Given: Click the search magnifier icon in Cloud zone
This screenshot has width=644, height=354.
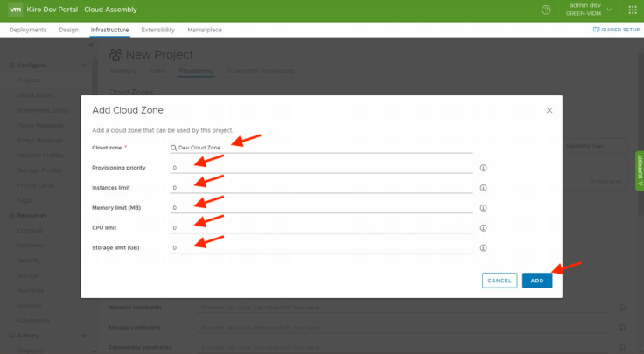Looking at the screenshot, I should click(174, 148).
